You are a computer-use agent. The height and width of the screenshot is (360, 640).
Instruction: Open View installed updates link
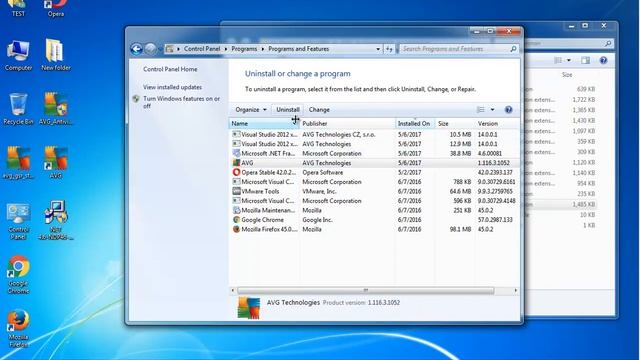tap(172, 87)
